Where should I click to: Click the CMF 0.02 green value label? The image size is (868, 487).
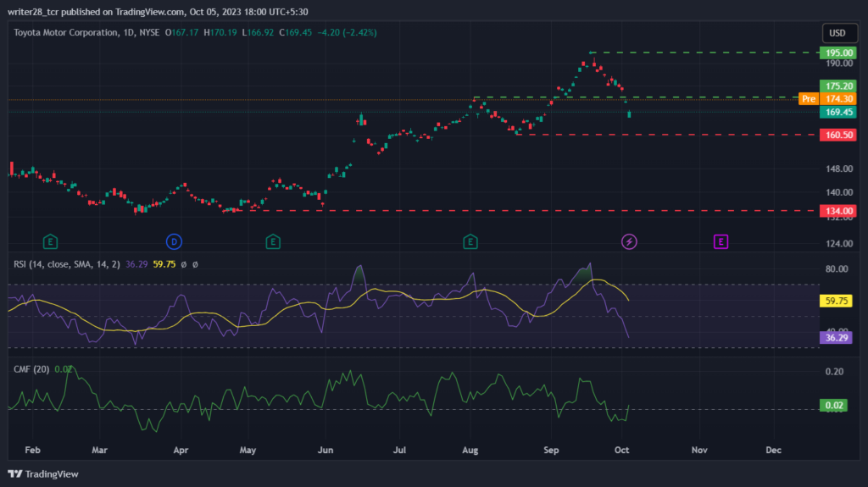834,406
